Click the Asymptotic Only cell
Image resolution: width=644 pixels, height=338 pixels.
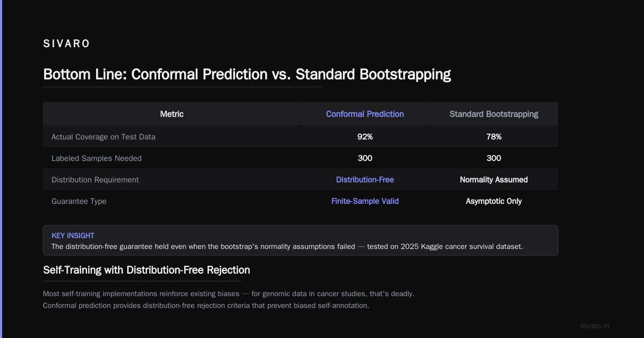(x=494, y=201)
